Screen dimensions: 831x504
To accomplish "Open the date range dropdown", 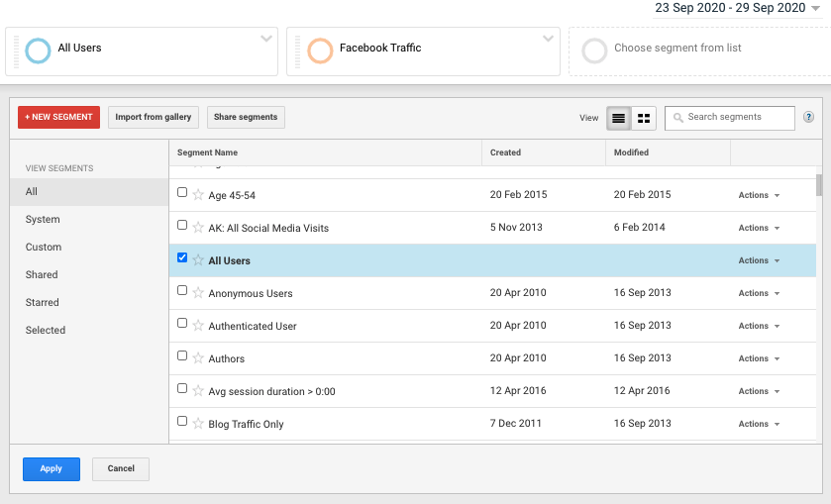I will click(x=737, y=8).
